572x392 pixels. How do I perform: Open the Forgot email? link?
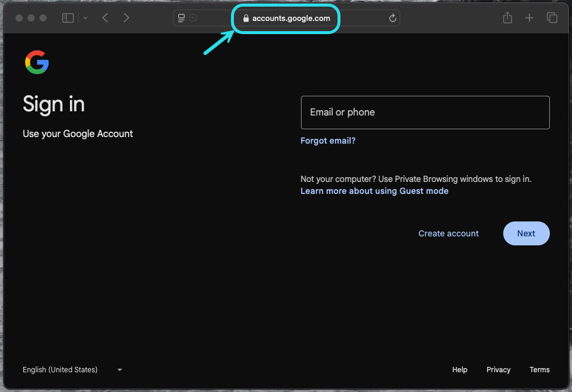click(x=328, y=141)
